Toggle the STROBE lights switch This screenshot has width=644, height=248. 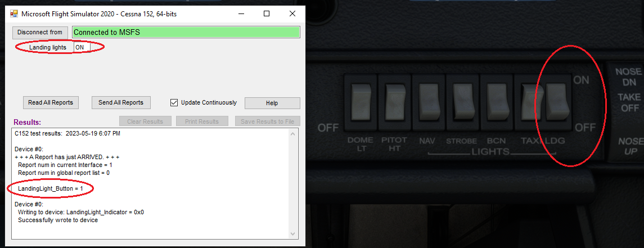pos(462,103)
